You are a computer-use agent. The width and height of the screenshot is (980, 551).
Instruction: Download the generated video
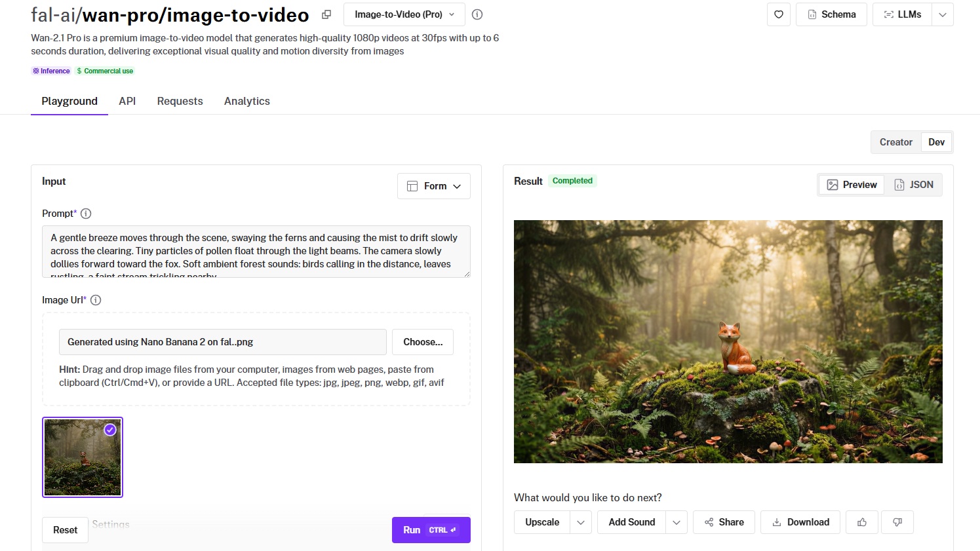pos(800,522)
